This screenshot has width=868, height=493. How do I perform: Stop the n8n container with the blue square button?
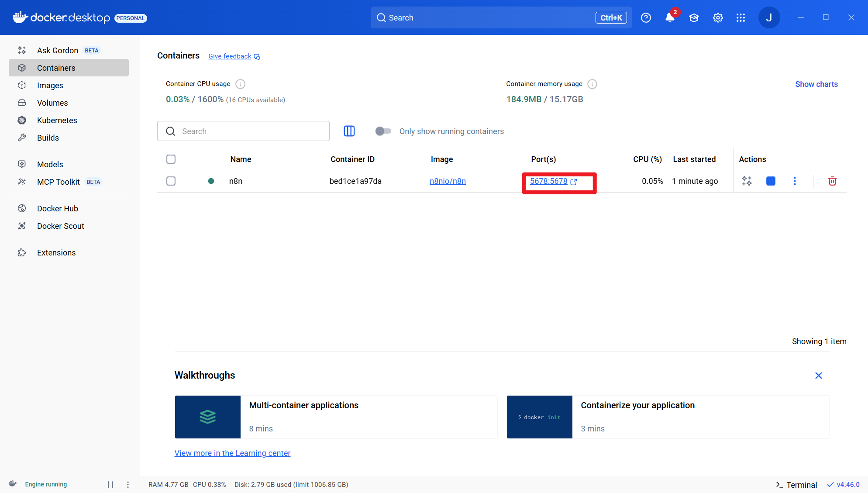click(x=771, y=181)
